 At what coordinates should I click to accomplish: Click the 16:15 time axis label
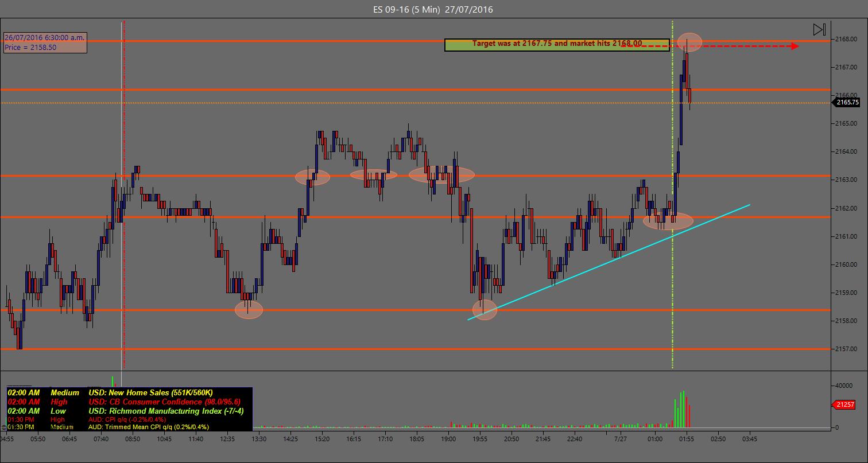354,439
